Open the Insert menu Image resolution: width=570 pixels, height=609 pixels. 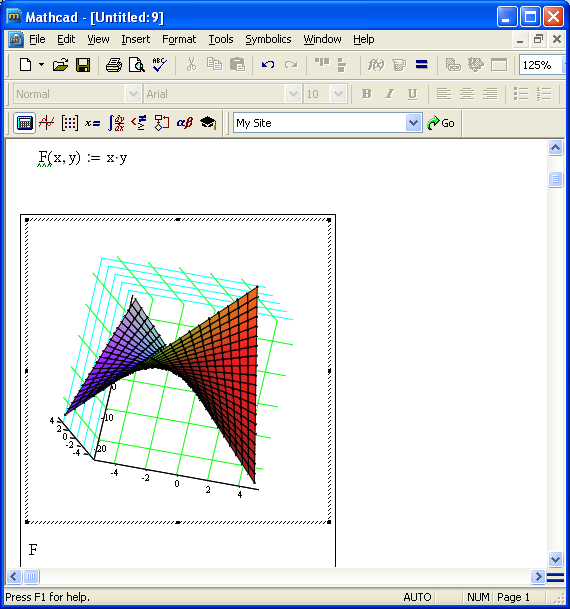pyautogui.click(x=136, y=39)
